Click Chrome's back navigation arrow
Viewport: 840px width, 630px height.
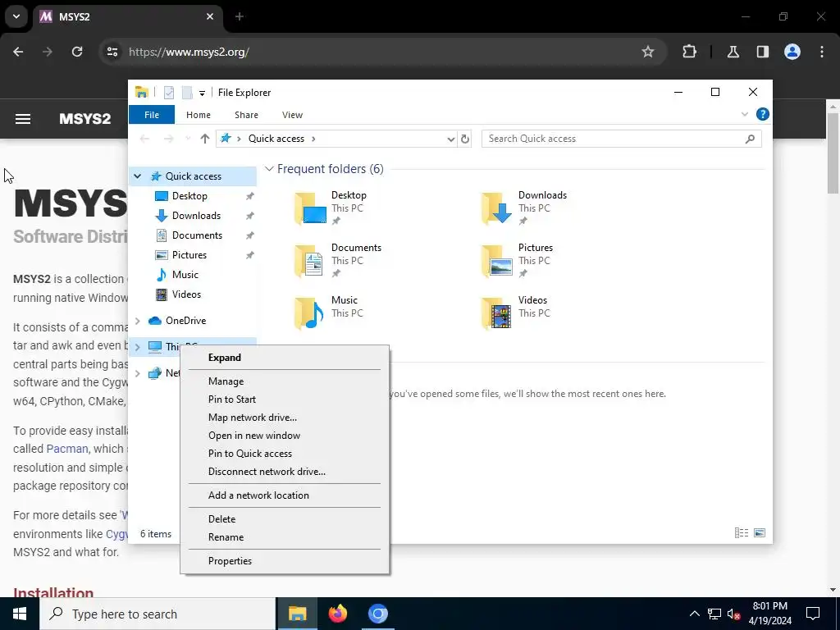point(18,52)
